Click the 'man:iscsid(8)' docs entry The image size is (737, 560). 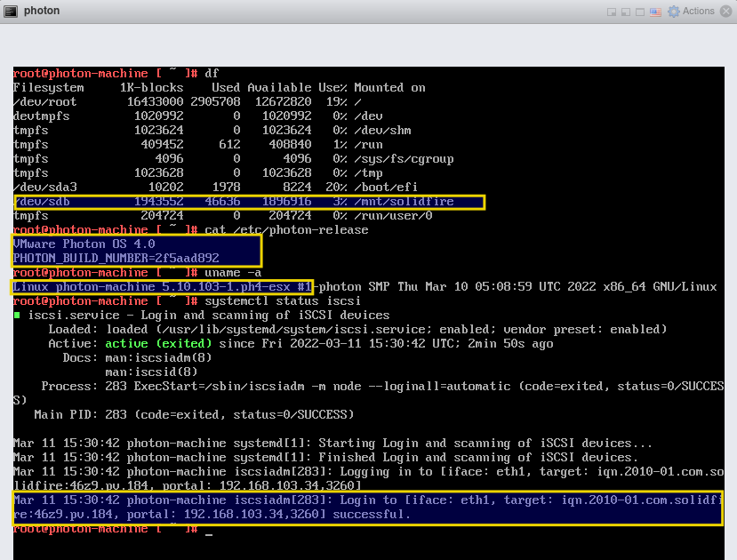coord(151,372)
